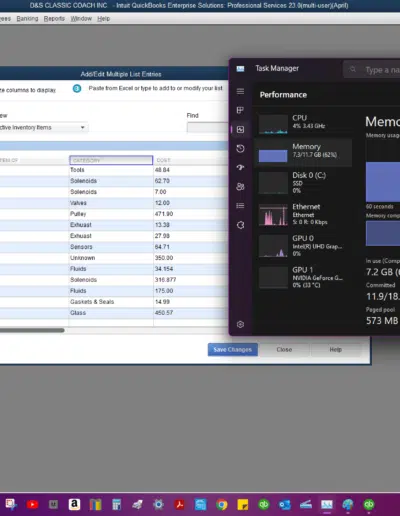Open the globe network icon on taskbar
400x516 pixels.
click(x=348, y=504)
